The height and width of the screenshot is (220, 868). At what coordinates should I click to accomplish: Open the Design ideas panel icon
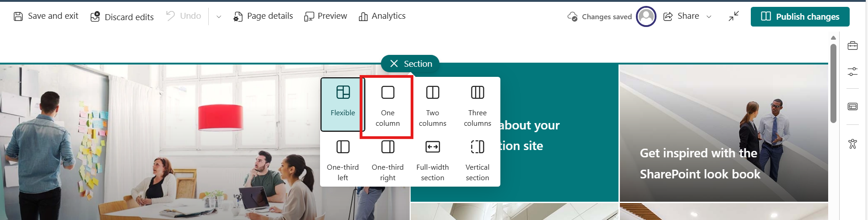[x=852, y=107]
